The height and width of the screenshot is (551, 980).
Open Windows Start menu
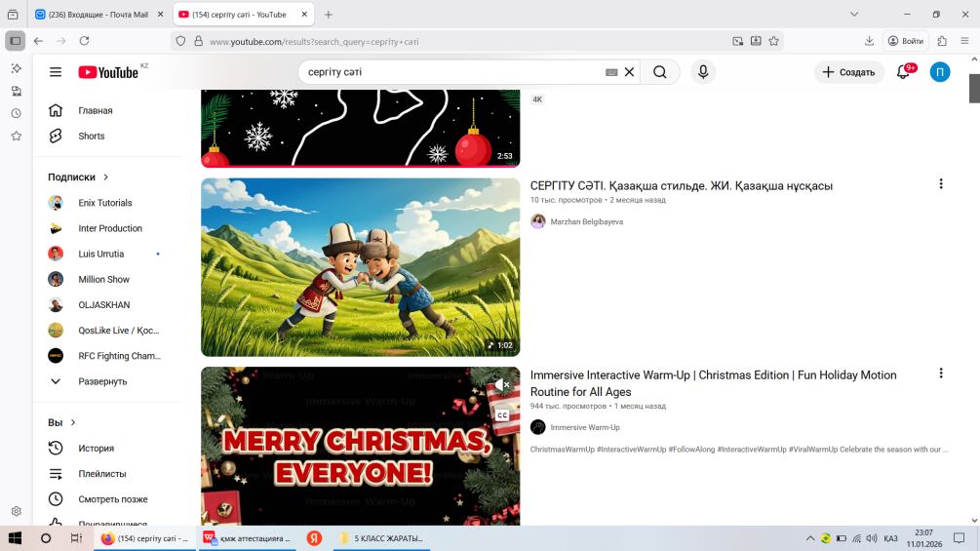tap(15, 538)
